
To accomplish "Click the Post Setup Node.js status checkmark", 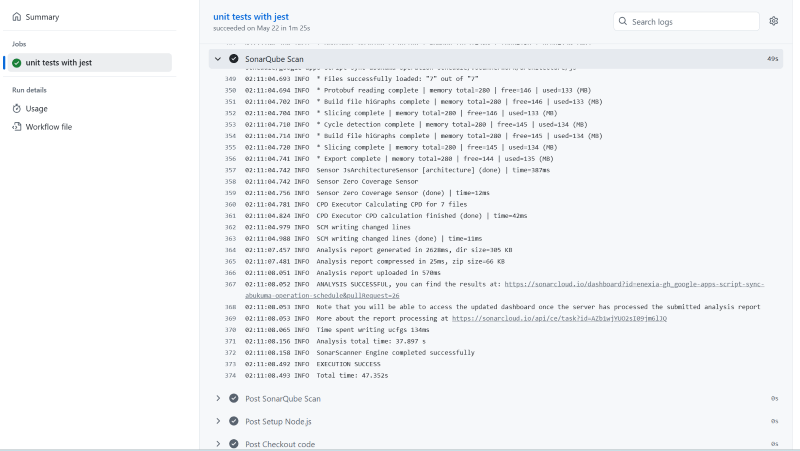I will coord(233,421).
